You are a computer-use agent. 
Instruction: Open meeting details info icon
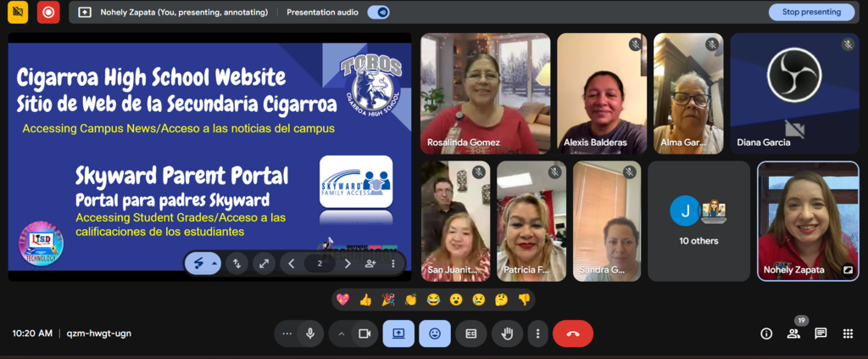click(766, 334)
